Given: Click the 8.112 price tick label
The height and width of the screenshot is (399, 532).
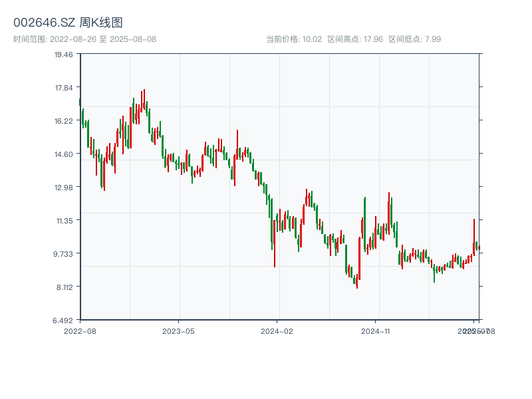Looking at the screenshot, I should (64, 287).
